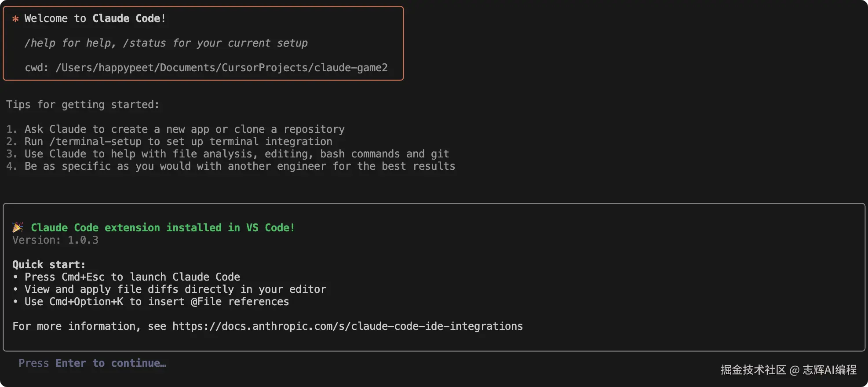Click the "Quick start:" heading
The height and width of the screenshot is (387, 868).
49,265
